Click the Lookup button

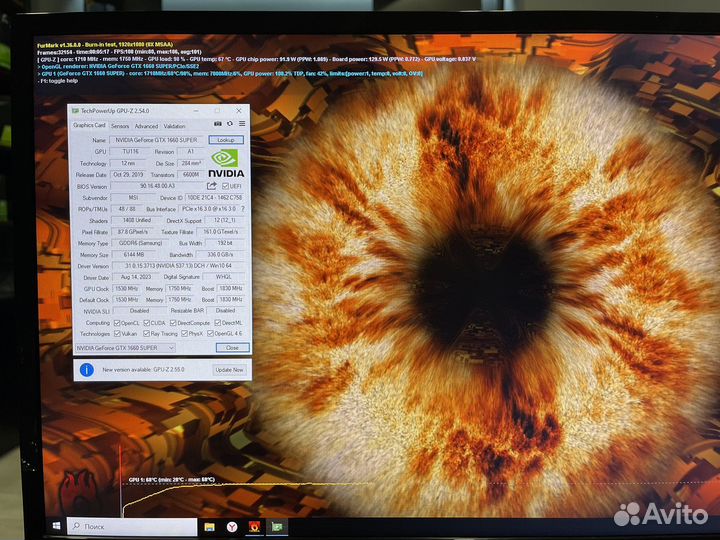pyautogui.click(x=226, y=140)
